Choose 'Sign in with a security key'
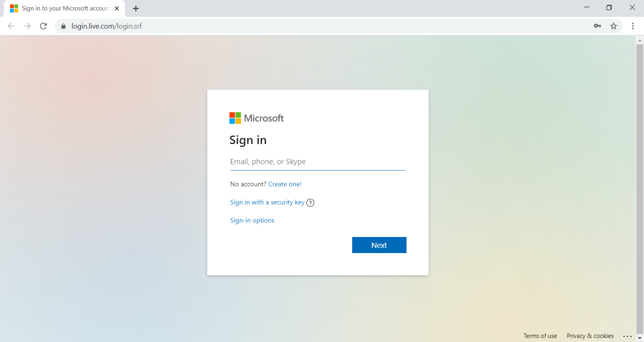 click(x=267, y=202)
